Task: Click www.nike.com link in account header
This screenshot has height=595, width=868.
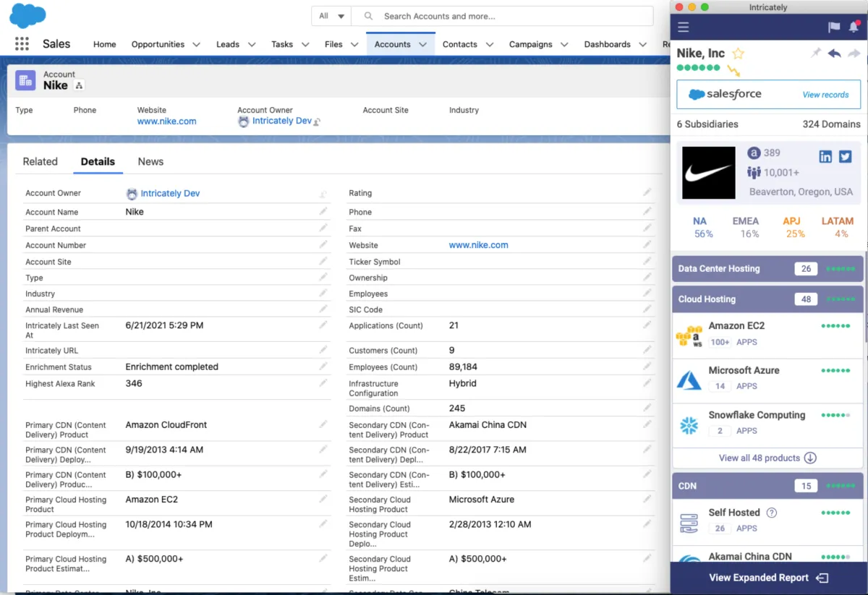Action: [x=166, y=121]
